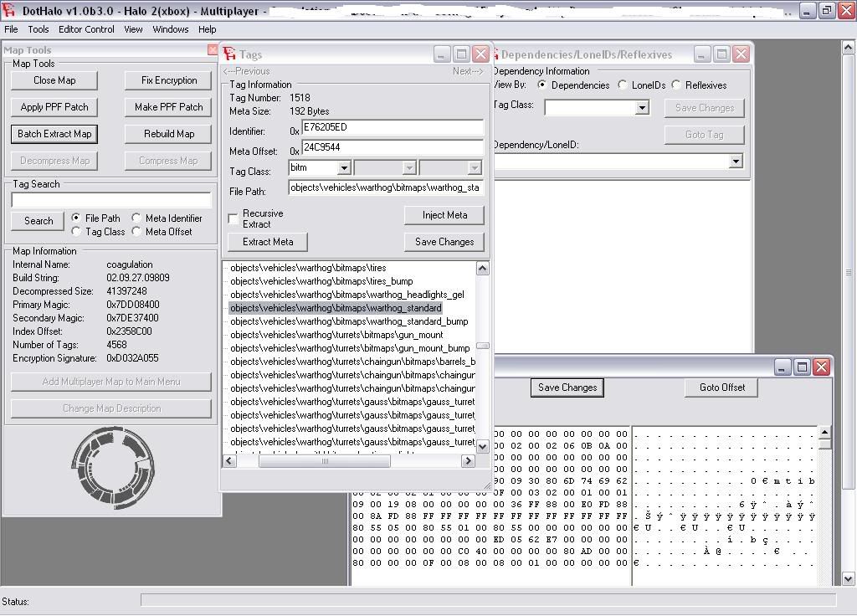Click tag list horizontal scroll left arrow
857x616 pixels.
pos(229,461)
